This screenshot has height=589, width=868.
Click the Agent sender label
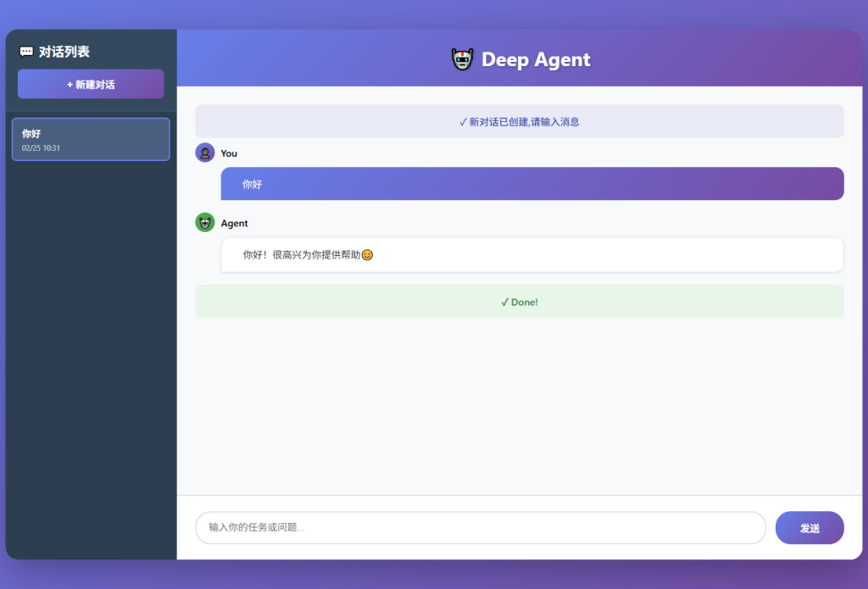click(x=235, y=224)
